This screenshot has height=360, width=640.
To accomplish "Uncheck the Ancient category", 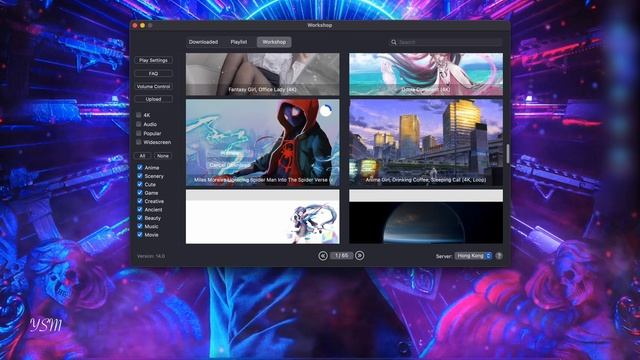I will pyautogui.click(x=140, y=209).
